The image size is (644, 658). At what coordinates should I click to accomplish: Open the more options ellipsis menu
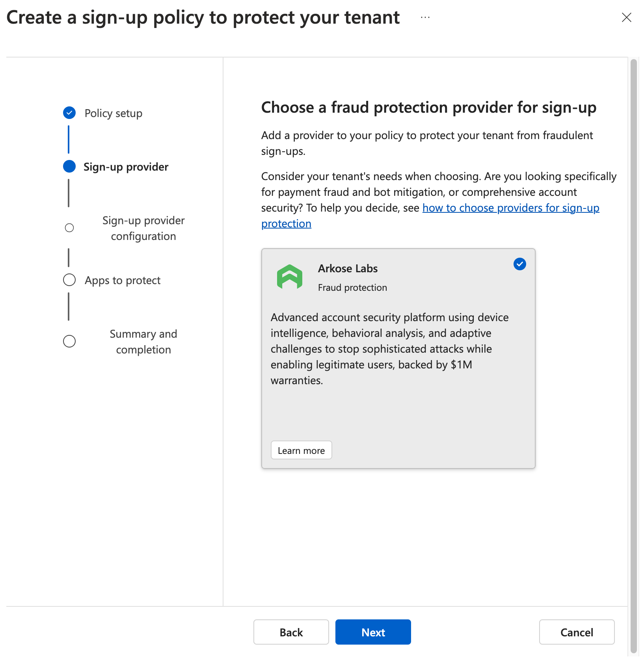pos(425,17)
